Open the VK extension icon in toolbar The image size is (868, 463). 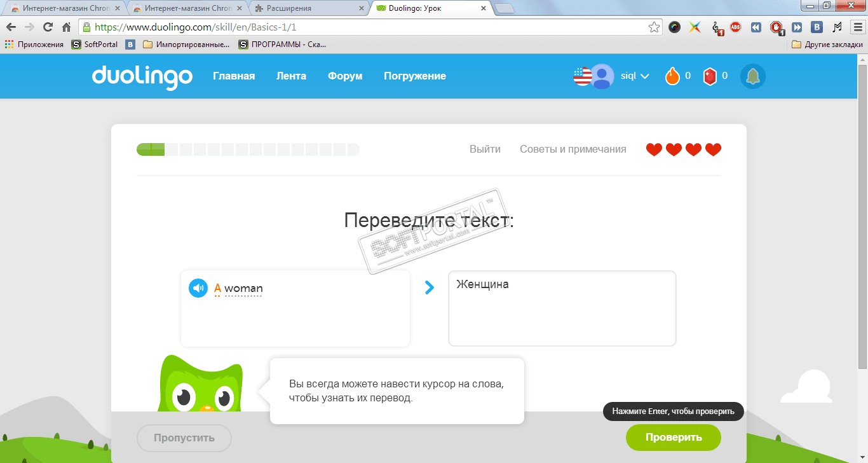pos(818,27)
